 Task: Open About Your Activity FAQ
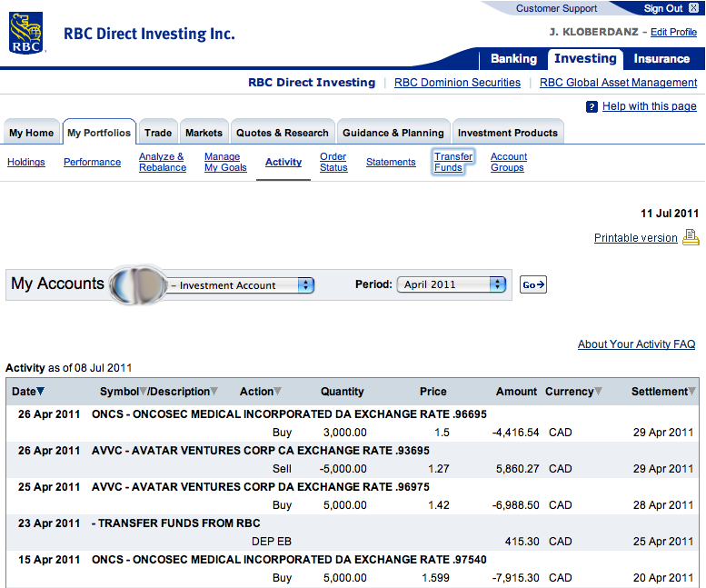tap(637, 344)
